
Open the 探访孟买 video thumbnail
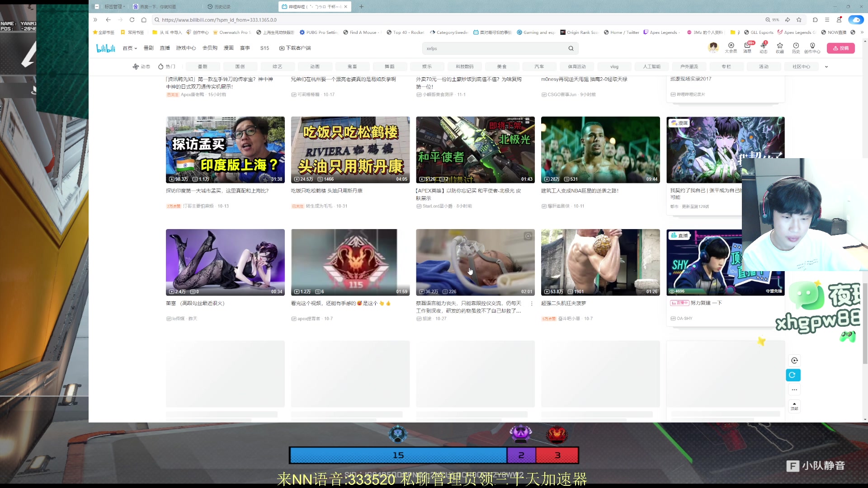click(x=225, y=150)
